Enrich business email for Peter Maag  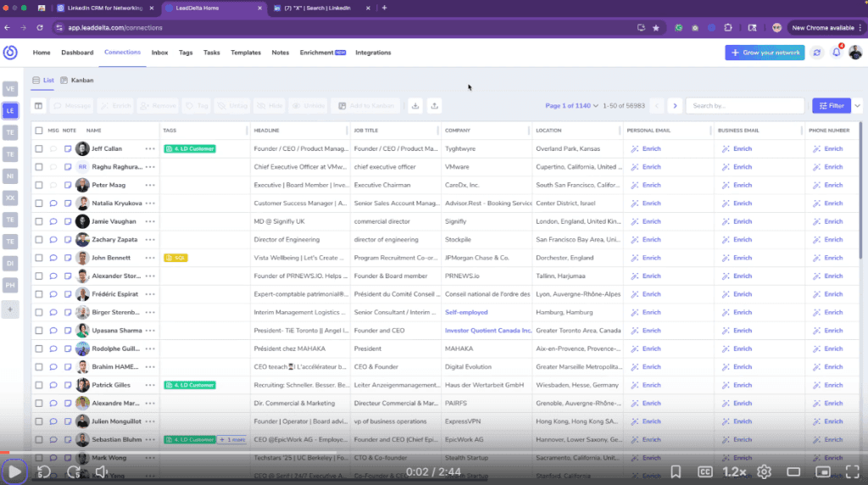pos(737,185)
